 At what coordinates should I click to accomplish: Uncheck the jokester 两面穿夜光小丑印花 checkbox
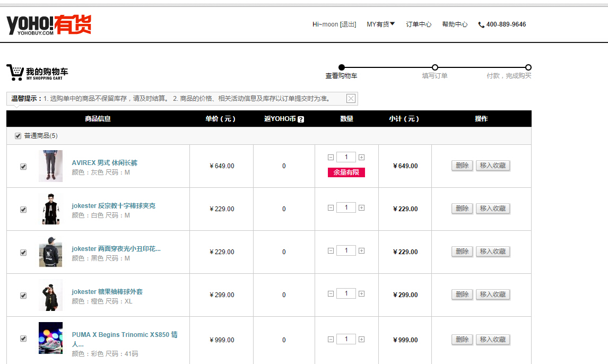(23, 253)
